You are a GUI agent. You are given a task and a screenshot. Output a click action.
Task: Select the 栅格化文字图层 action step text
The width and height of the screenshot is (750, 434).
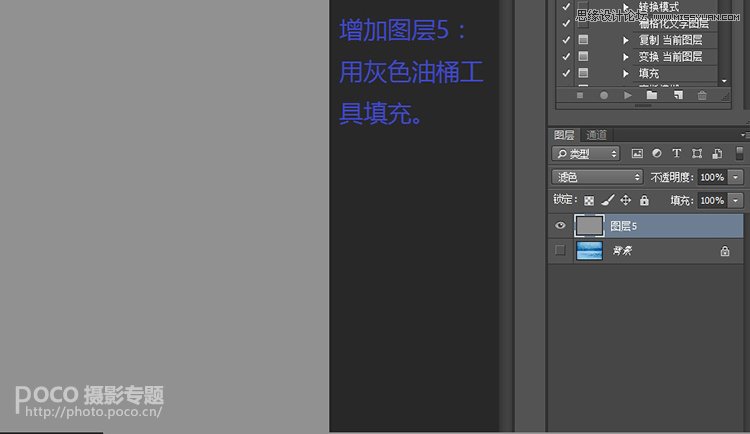(674, 23)
